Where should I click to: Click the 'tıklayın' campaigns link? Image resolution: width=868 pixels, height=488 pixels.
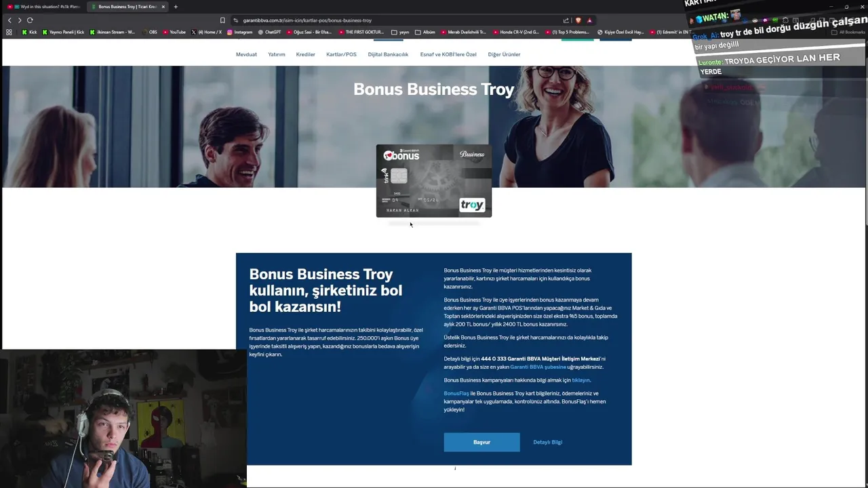pos(580,380)
